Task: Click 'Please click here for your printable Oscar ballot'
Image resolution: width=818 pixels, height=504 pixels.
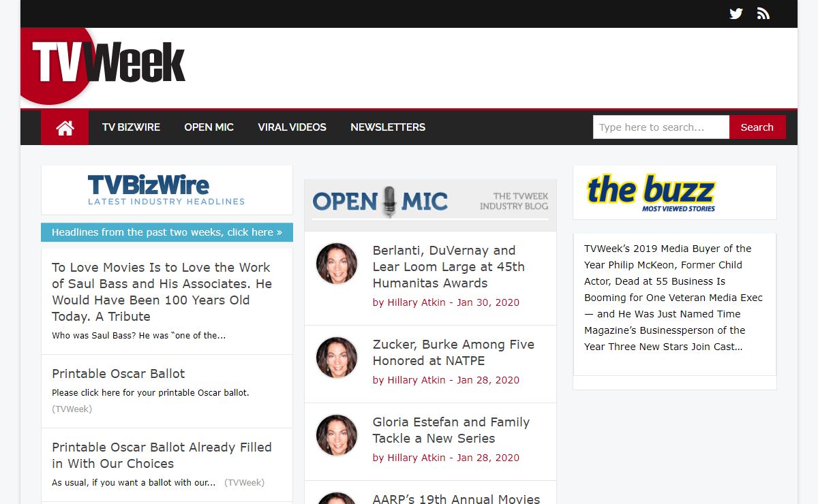Action: (x=151, y=393)
